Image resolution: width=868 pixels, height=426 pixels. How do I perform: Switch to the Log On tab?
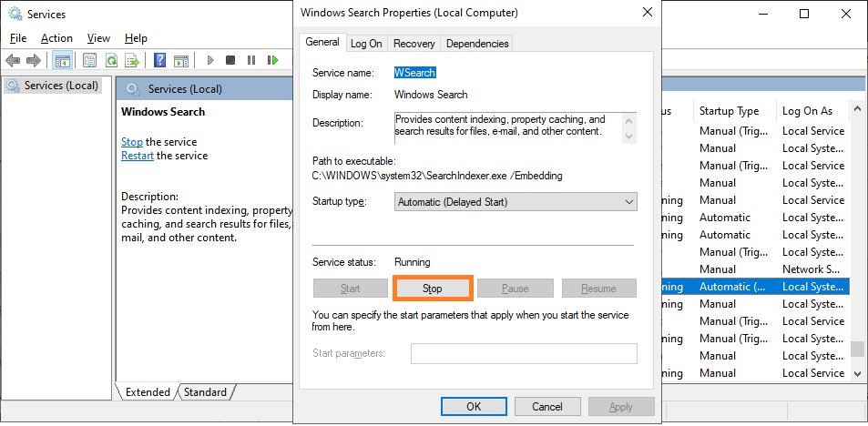tap(366, 44)
